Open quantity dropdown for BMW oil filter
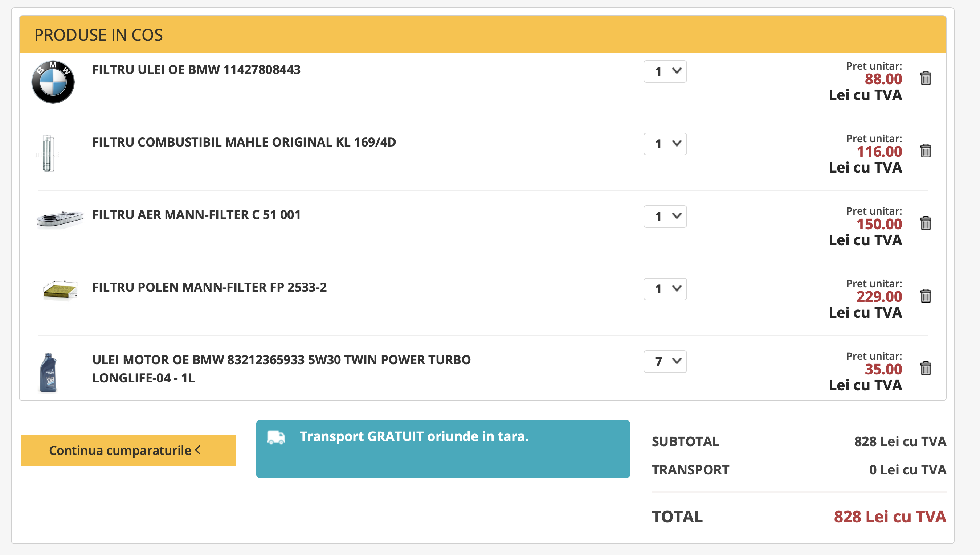This screenshot has height=555, width=980. pyautogui.click(x=665, y=71)
